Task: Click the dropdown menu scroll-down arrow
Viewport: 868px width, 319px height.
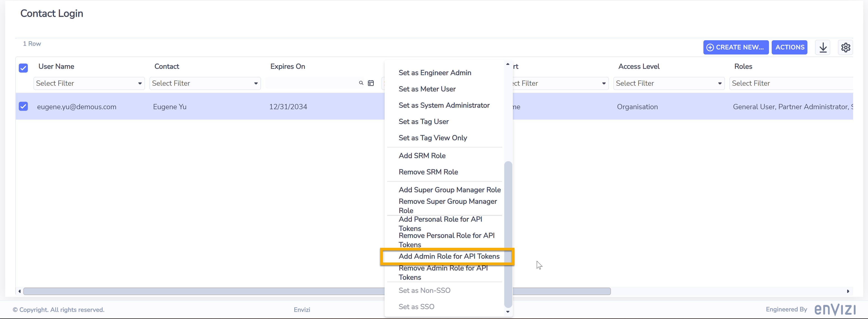Action: [508, 312]
